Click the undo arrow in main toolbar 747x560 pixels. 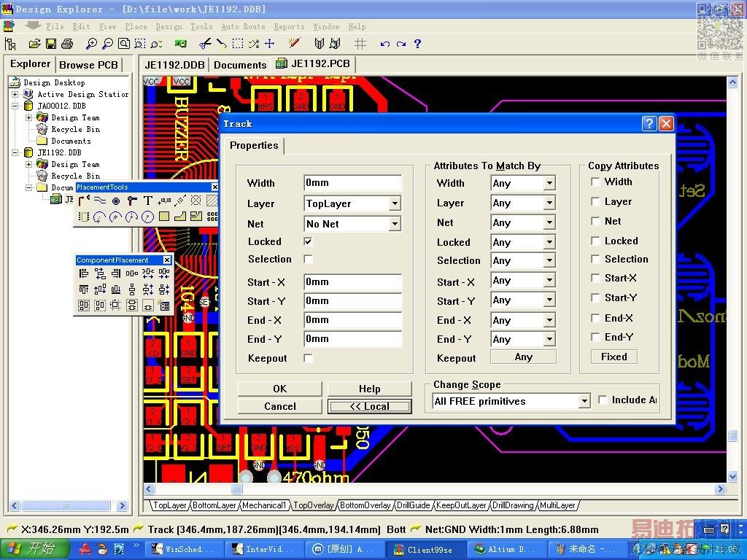[385, 44]
